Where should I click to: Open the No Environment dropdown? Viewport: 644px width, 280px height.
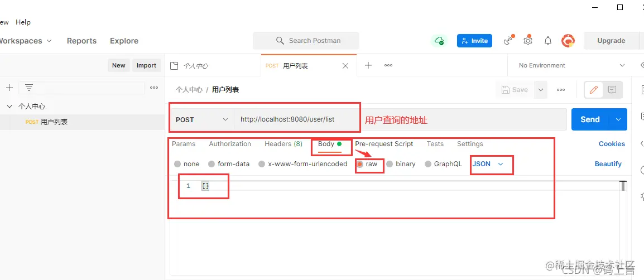[x=571, y=65]
